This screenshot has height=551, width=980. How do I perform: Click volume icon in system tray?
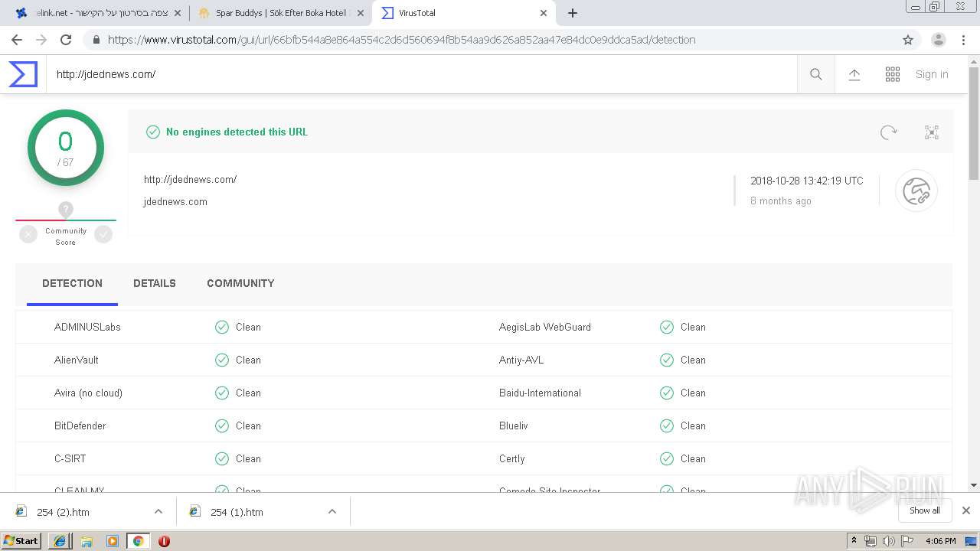click(x=888, y=541)
